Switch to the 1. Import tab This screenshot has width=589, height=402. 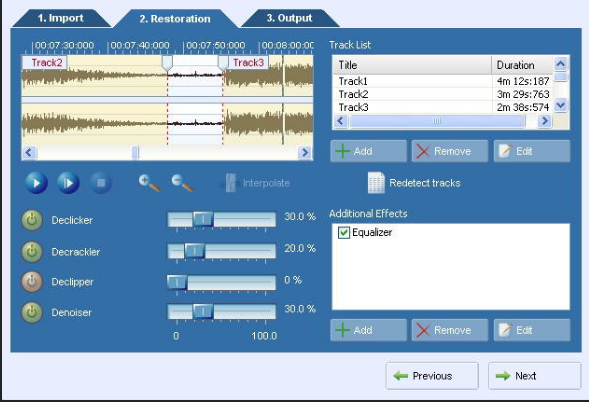point(61,18)
